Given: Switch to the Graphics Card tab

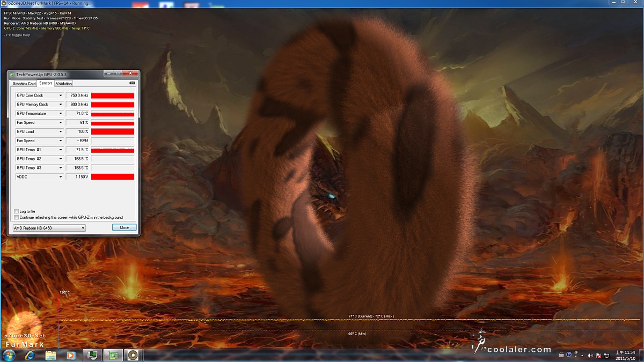Looking at the screenshot, I should 24,84.
